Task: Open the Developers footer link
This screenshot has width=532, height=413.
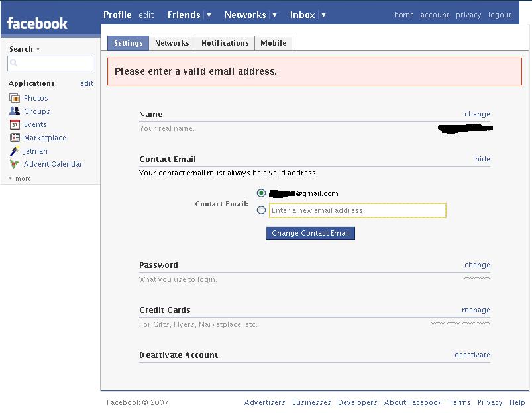Action: (x=358, y=402)
